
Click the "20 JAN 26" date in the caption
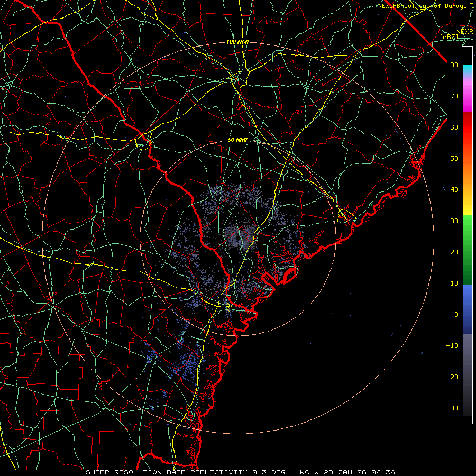pos(344,472)
